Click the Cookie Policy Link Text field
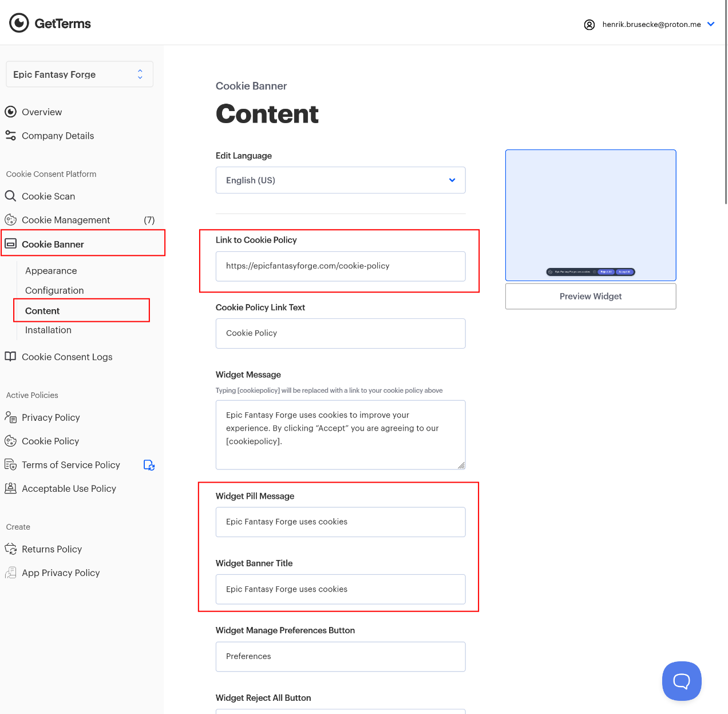Viewport: 728px width, 714px height. coord(341,333)
